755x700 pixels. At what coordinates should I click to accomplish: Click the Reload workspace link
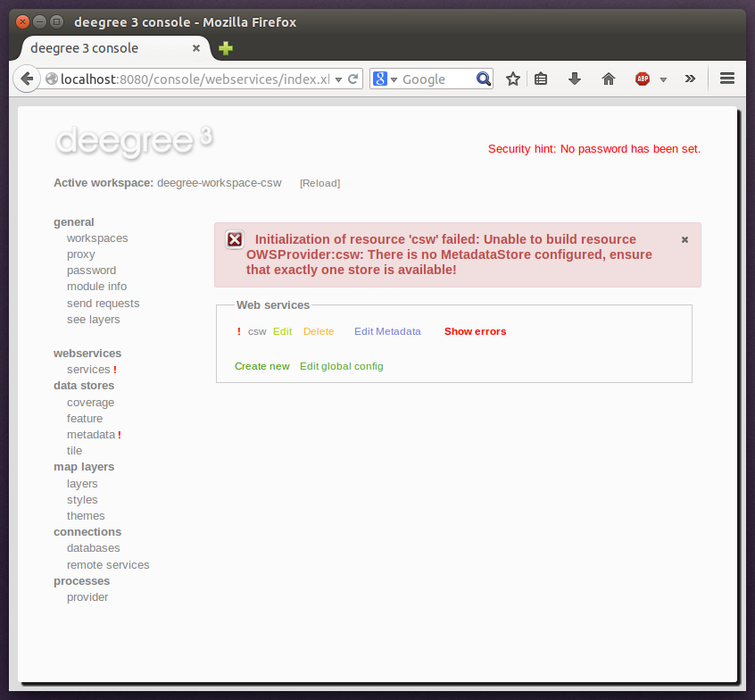(319, 183)
